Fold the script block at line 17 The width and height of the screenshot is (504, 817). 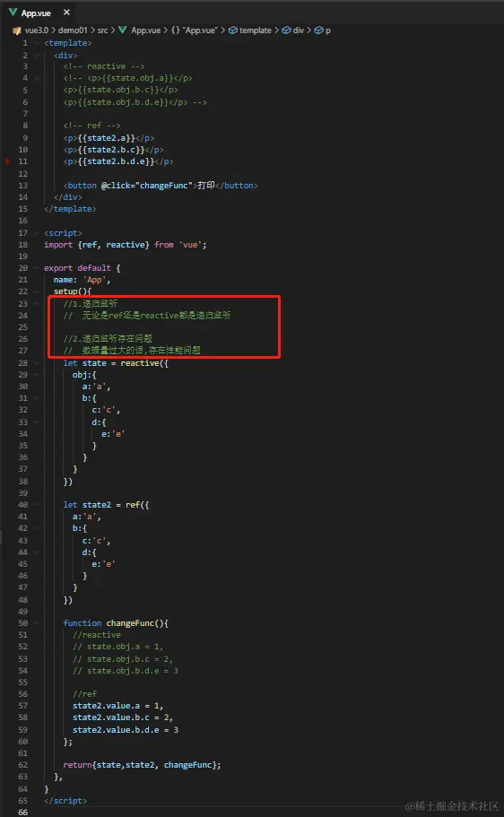coord(37,233)
